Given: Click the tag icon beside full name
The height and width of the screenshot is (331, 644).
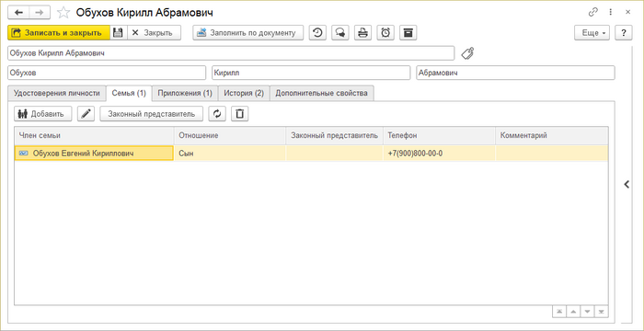Looking at the screenshot, I should 467,53.
